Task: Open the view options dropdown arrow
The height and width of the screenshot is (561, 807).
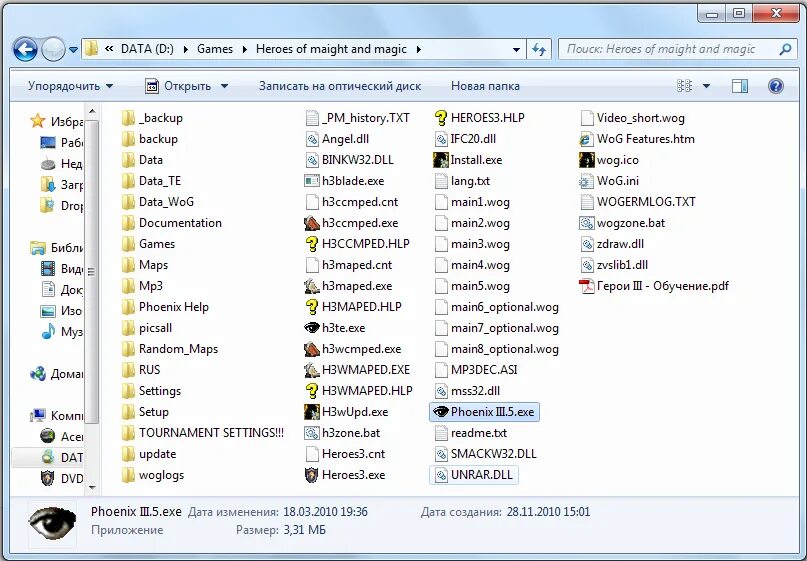Action: [706, 86]
